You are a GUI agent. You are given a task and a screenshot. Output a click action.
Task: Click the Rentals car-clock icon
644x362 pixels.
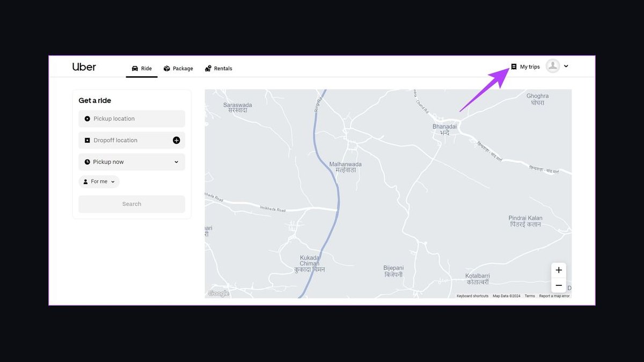tap(208, 69)
